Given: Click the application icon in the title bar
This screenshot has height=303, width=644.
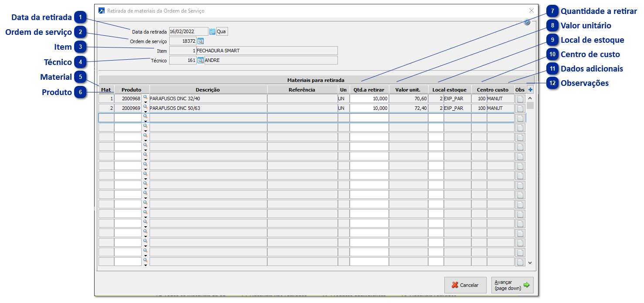Looking at the screenshot, I should coord(102,10).
